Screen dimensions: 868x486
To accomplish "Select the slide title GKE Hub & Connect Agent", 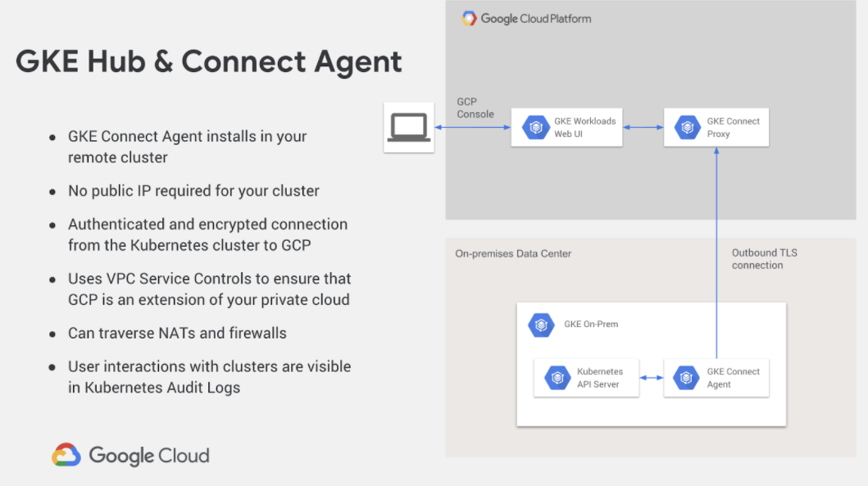I will 209,62.
